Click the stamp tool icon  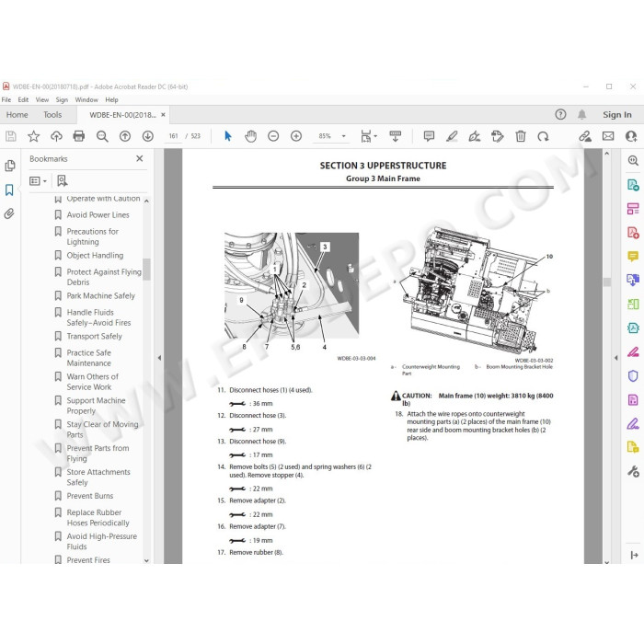tap(498, 136)
